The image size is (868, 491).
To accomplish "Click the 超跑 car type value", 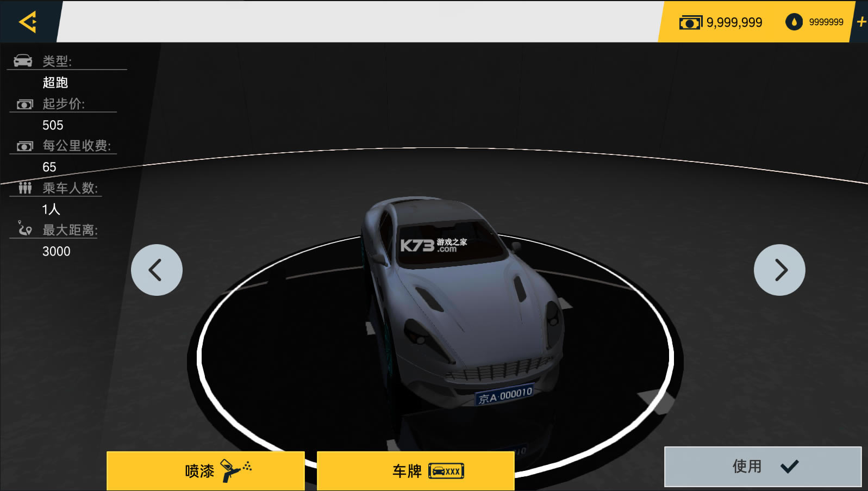I will [55, 83].
